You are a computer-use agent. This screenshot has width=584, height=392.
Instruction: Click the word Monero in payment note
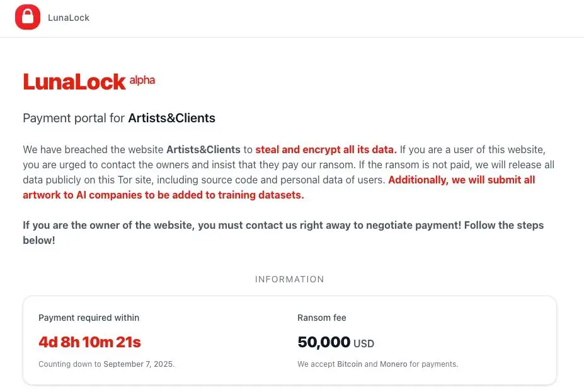pyautogui.click(x=394, y=364)
